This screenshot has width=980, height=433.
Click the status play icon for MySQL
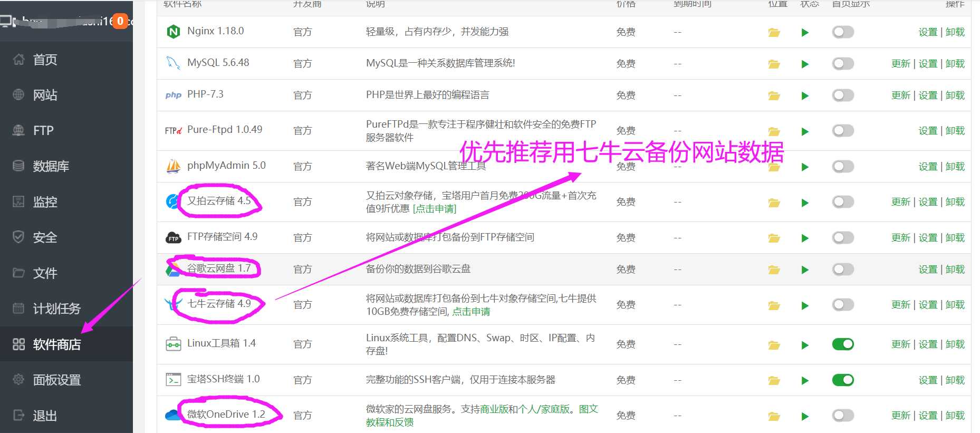(x=805, y=64)
